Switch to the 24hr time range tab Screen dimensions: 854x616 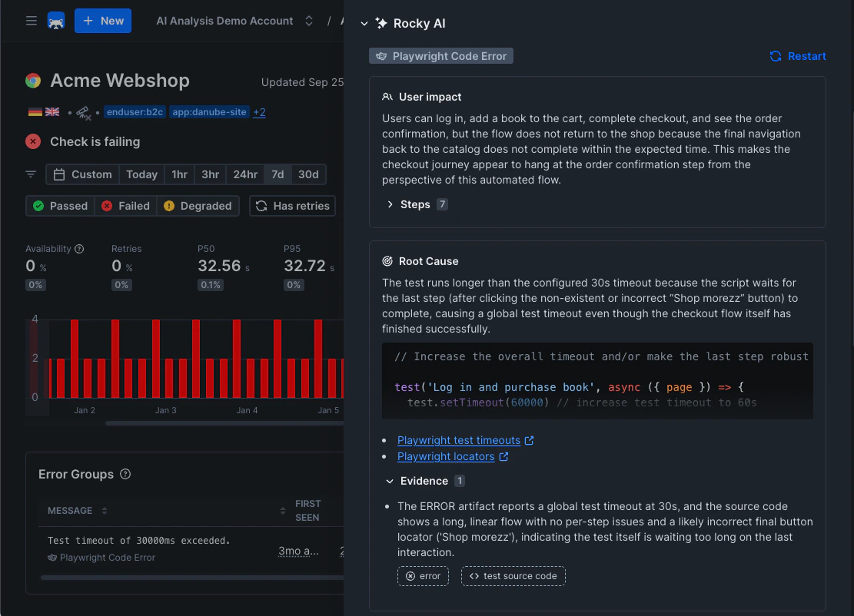click(244, 174)
